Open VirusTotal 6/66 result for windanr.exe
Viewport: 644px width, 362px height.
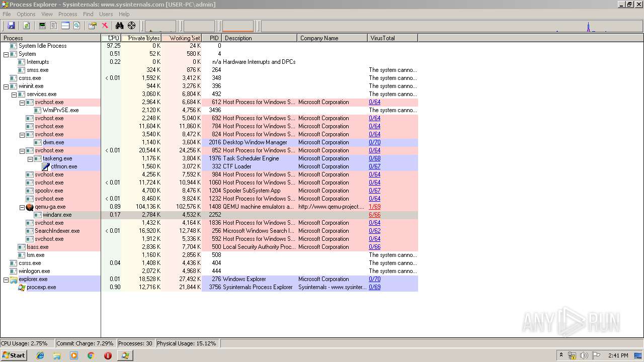[374, 215]
